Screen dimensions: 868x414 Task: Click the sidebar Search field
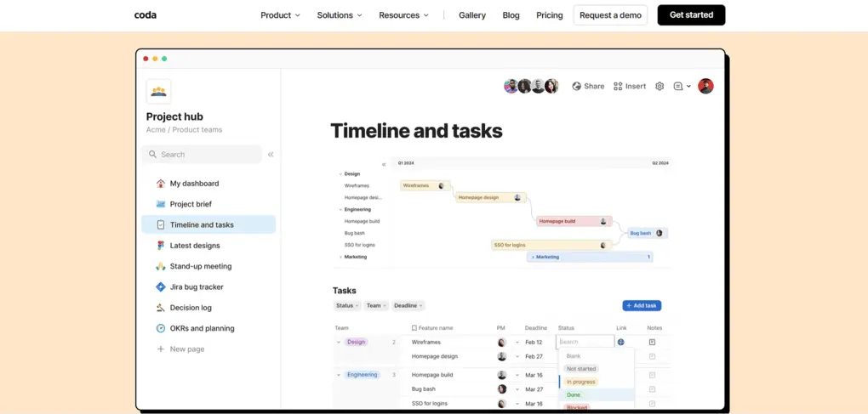coord(202,155)
